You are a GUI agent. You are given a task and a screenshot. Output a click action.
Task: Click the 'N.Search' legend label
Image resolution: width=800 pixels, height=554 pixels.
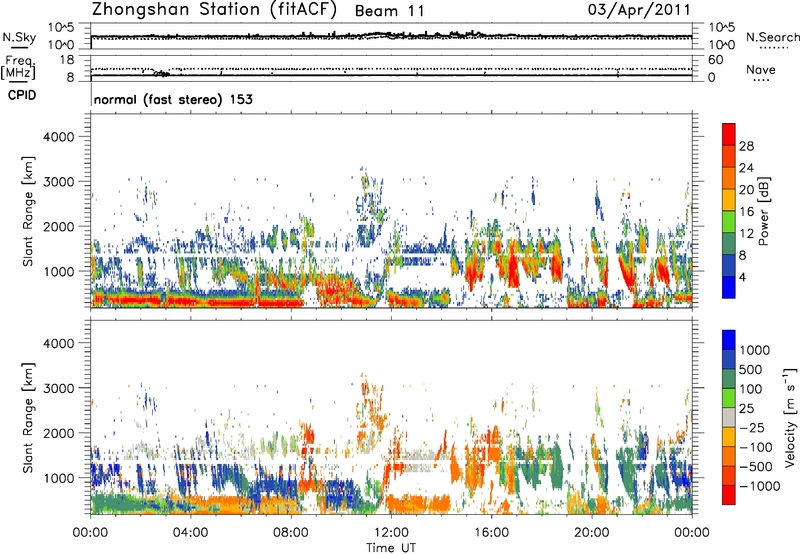(772, 37)
